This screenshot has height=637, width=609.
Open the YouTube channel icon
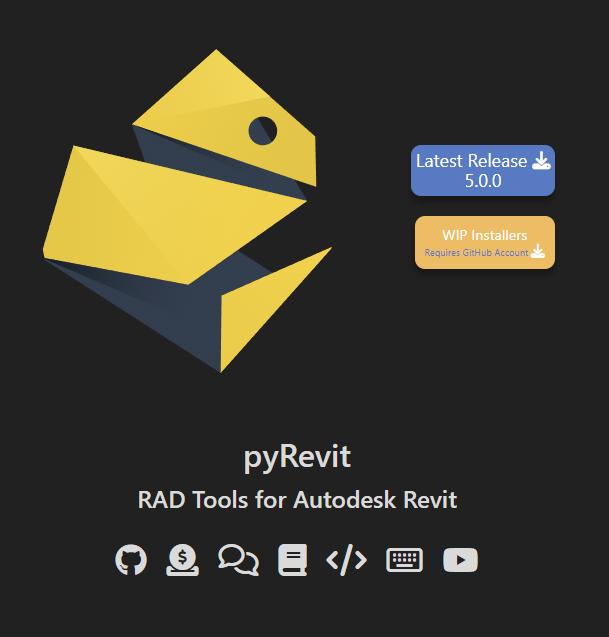coord(460,560)
